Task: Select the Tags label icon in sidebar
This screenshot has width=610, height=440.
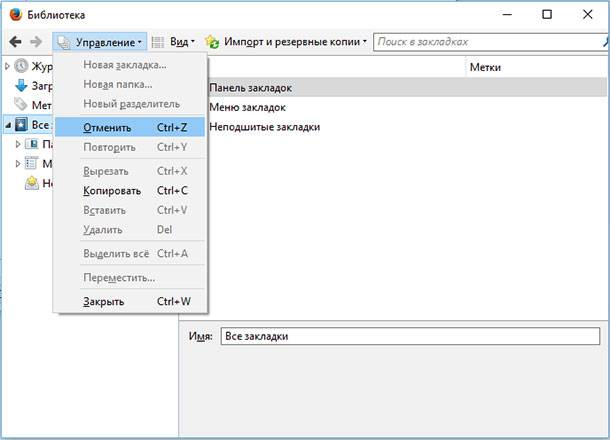Action: click(21, 104)
